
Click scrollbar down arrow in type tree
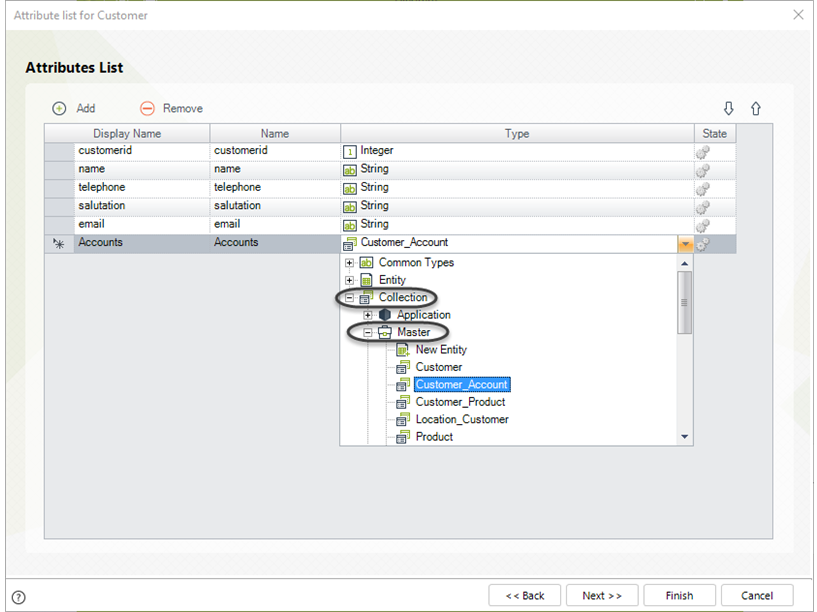click(x=685, y=436)
